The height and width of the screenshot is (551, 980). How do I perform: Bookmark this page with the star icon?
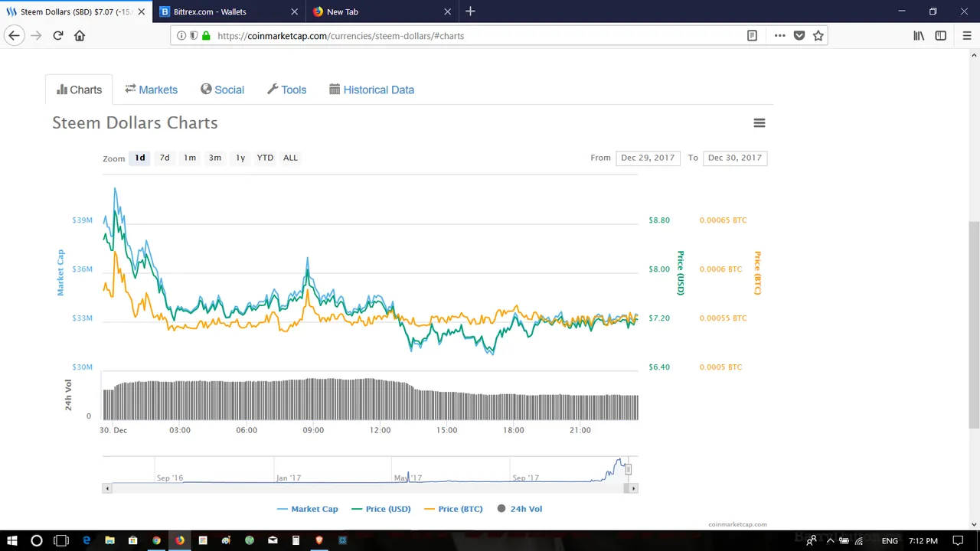coord(818,35)
